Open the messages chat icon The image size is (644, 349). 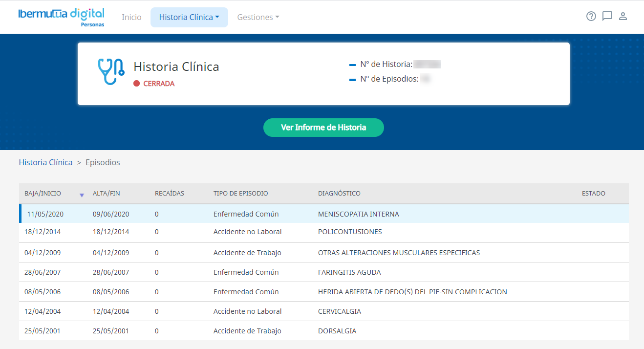(x=607, y=16)
